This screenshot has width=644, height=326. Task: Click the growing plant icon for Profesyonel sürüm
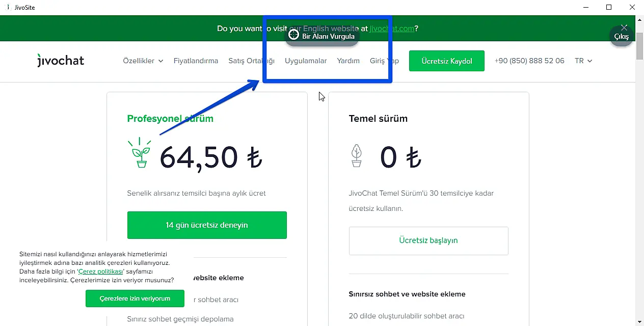point(140,153)
